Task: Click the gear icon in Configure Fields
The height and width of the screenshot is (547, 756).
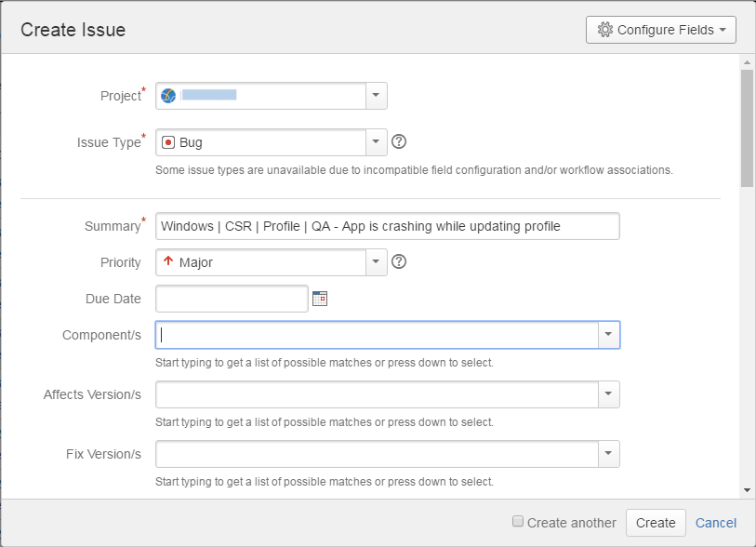Action: click(x=605, y=30)
